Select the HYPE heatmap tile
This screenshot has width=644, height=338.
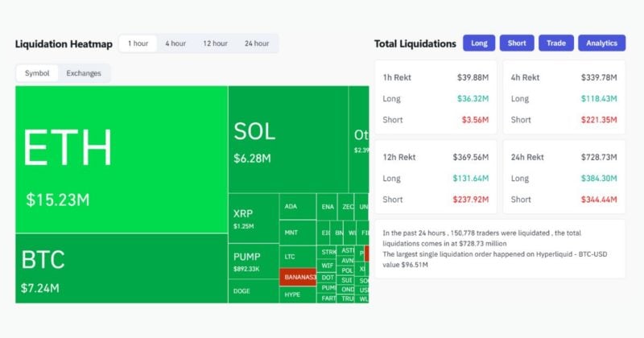click(298, 295)
